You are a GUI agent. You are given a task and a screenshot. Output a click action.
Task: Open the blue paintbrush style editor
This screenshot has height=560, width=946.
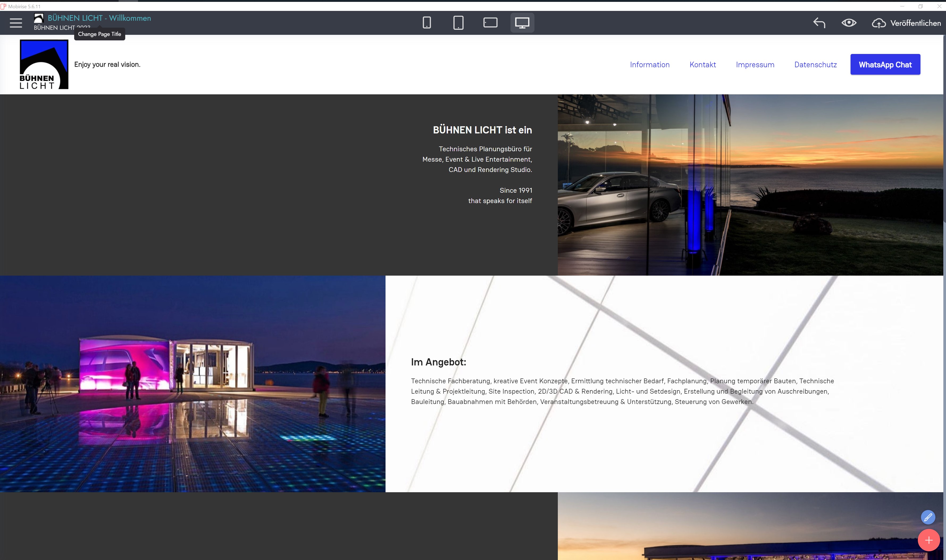click(x=928, y=517)
